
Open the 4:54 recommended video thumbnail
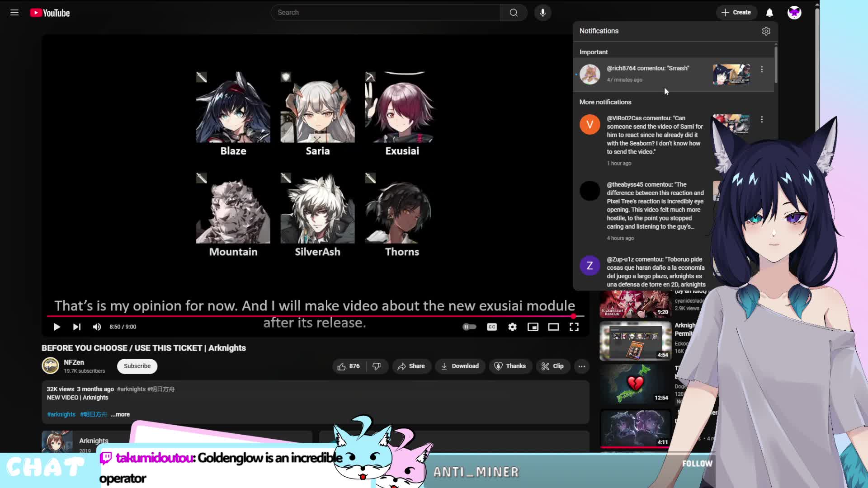635,341
